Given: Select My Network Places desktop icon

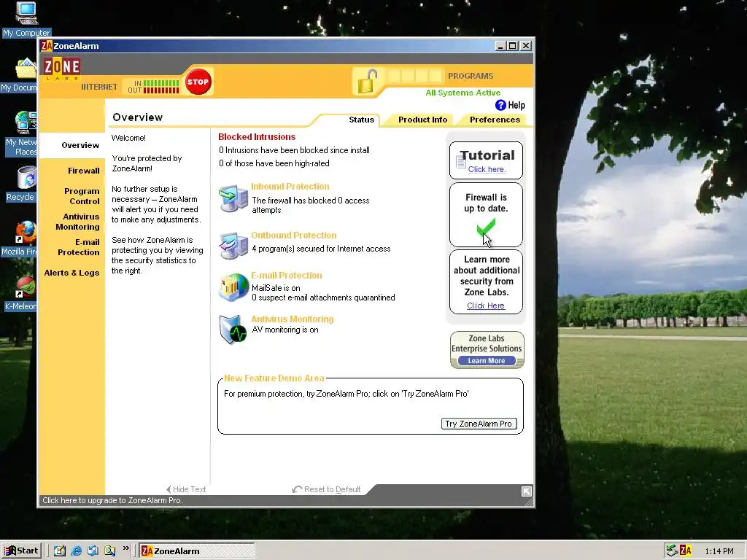Looking at the screenshot, I should click(x=21, y=134).
